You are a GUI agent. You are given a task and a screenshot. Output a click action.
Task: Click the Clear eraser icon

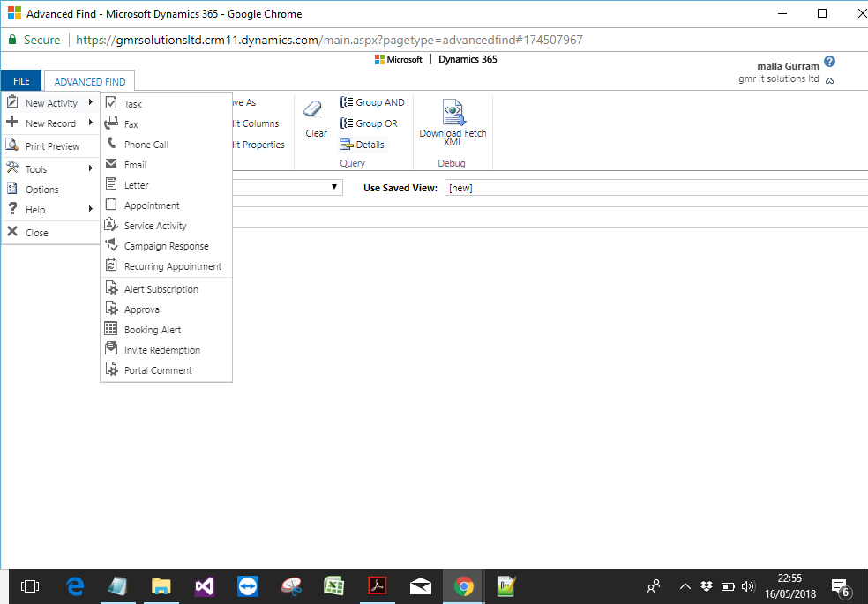click(x=313, y=108)
